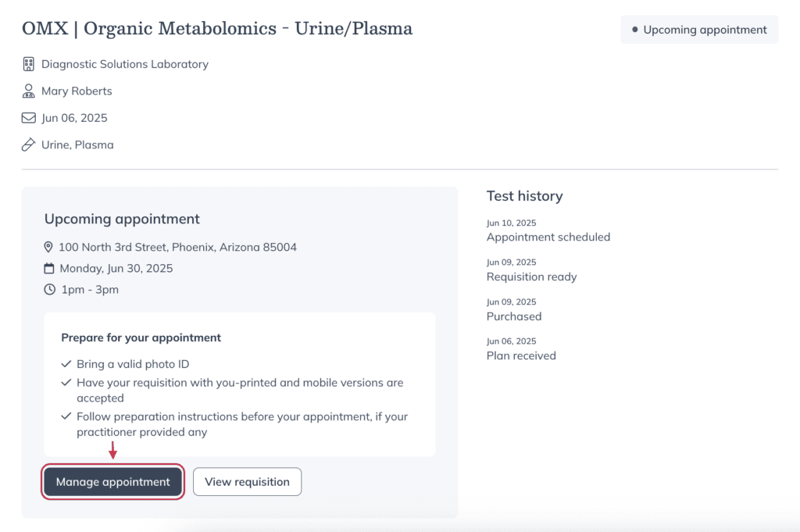Click the practitioner person icon
The image size is (800, 532).
[x=29, y=91]
